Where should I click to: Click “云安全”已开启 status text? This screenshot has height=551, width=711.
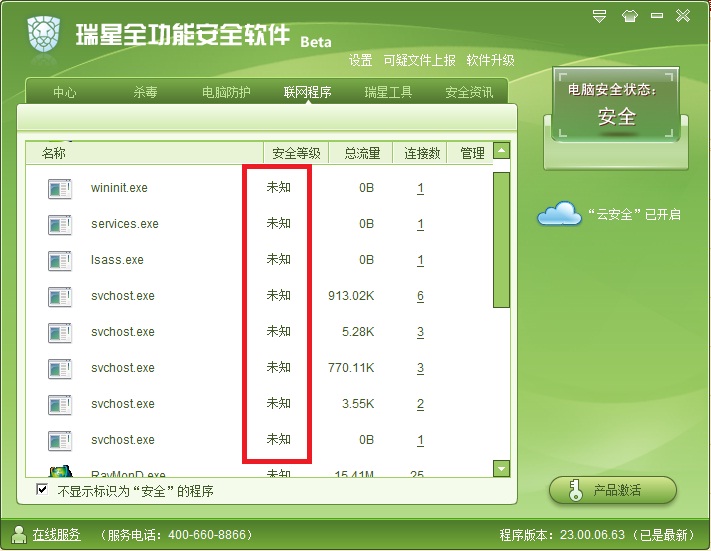(x=634, y=214)
